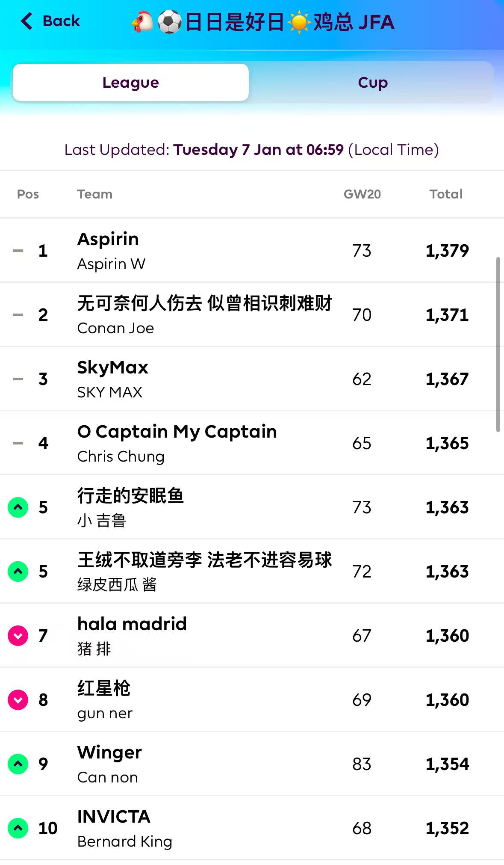
Task: Tap the back chevron arrow icon
Action: coord(27,21)
